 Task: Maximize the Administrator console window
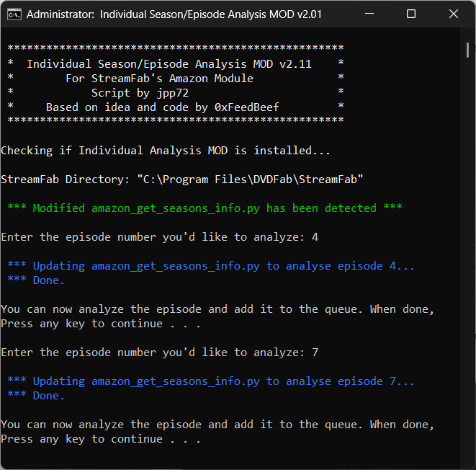[410, 14]
